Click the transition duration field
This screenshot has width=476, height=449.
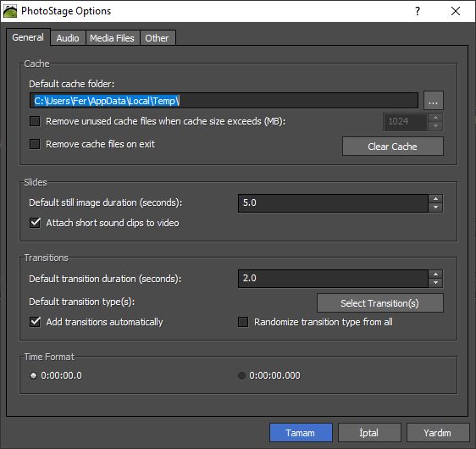pyautogui.click(x=333, y=279)
